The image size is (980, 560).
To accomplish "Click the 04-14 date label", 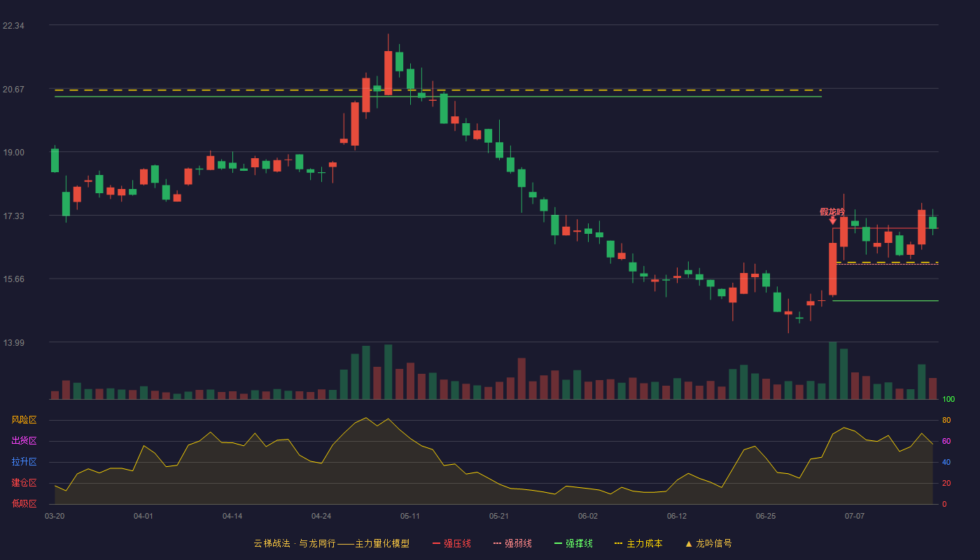I will (x=232, y=516).
